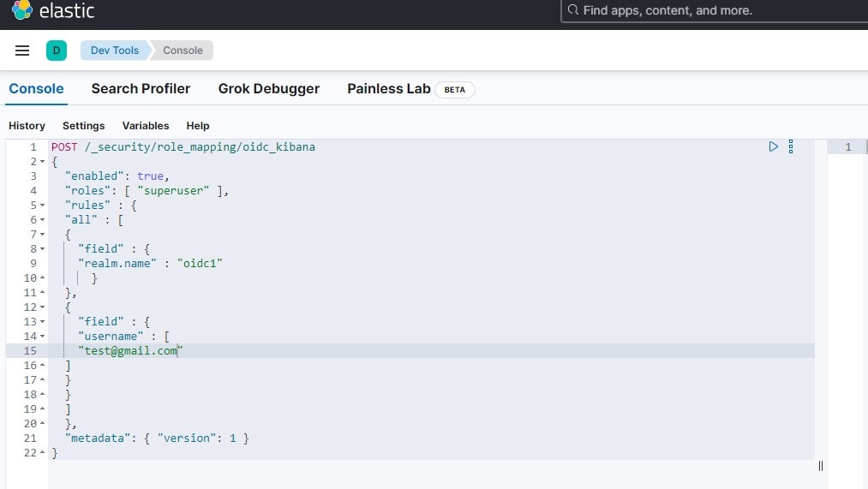Screen dimensions: 868x489
Task: Go to Dev Tools breadcrumb
Action: point(115,51)
